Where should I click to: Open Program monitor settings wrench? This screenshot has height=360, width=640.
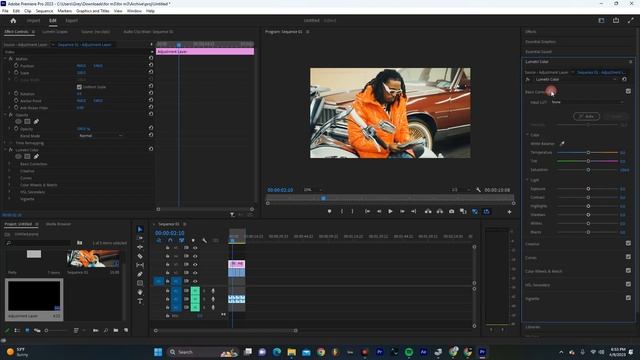coord(478,190)
